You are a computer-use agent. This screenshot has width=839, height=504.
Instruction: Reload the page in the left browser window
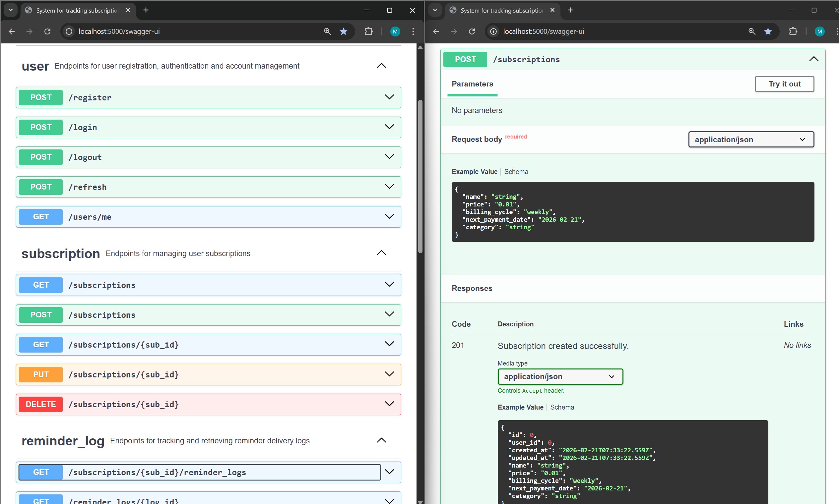47,31
